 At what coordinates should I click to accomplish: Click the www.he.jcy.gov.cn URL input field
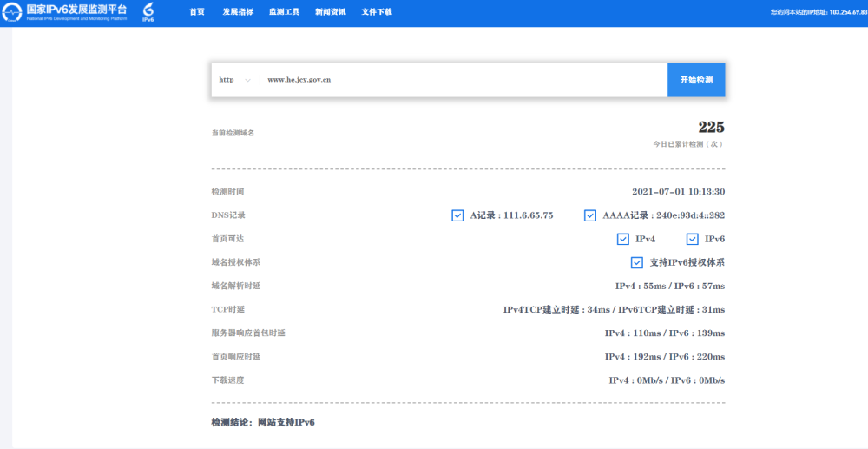coord(460,80)
